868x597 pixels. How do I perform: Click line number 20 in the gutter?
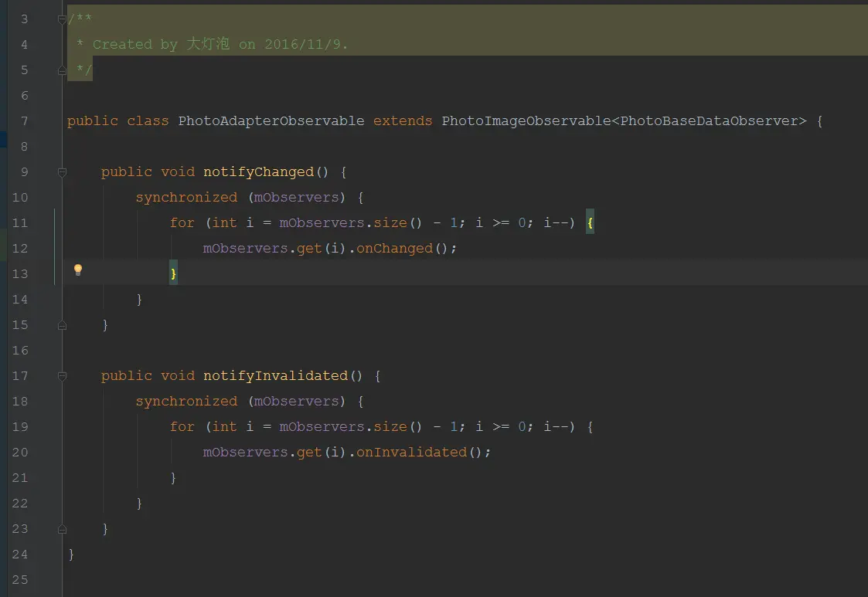(x=20, y=452)
